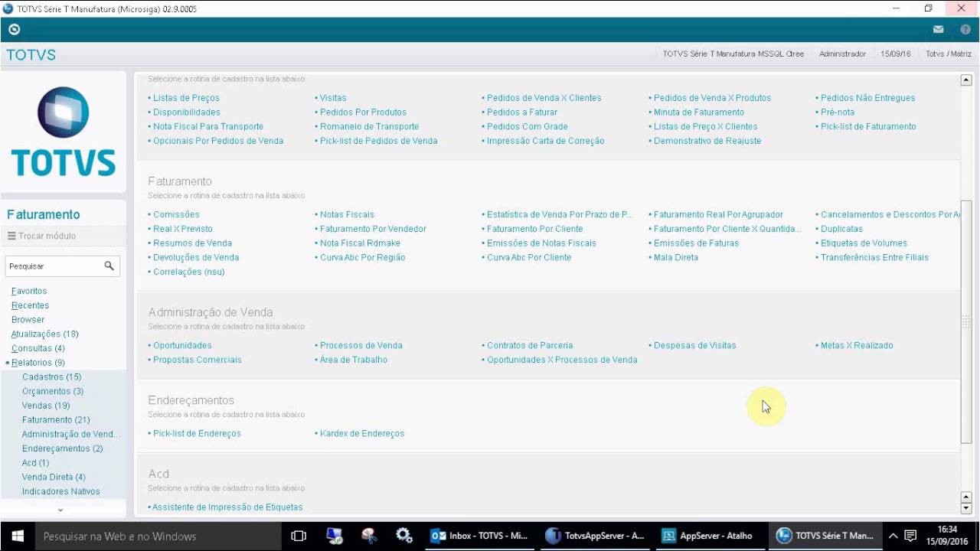Select Orçamentos (3) submenu item
The height and width of the screenshot is (551, 980).
click(53, 391)
